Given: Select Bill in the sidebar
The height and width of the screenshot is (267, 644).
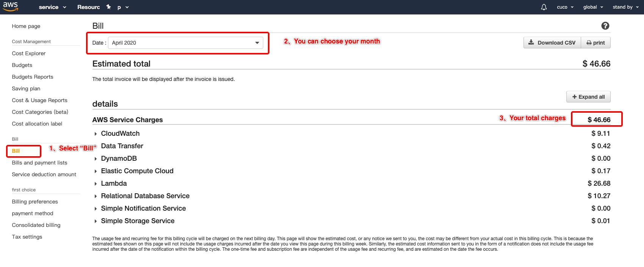Looking at the screenshot, I should pyautogui.click(x=16, y=151).
